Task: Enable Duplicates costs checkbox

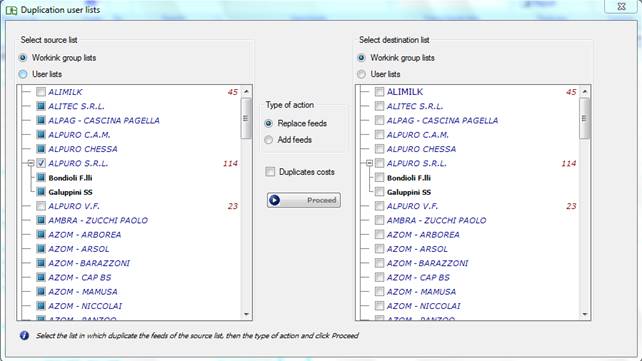Action: coord(270,172)
